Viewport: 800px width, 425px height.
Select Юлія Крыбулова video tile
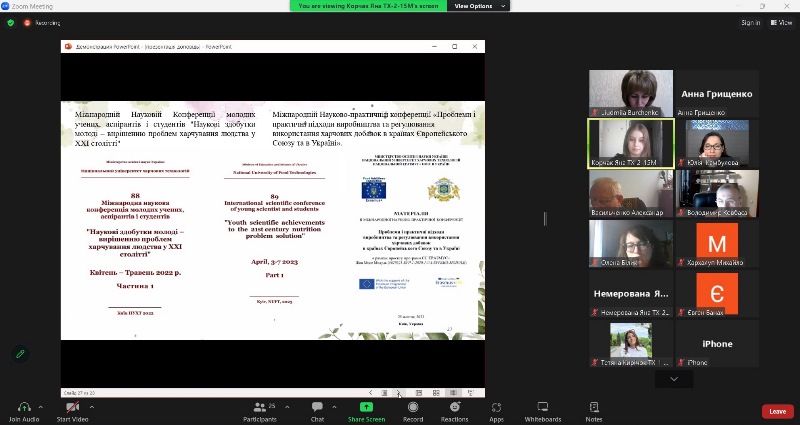pos(717,143)
